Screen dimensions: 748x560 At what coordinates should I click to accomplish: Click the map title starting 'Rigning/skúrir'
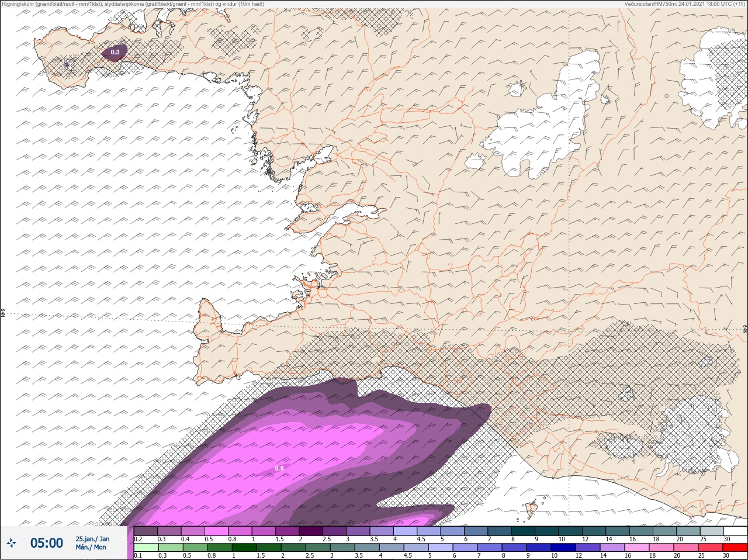pyautogui.click(x=133, y=4)
